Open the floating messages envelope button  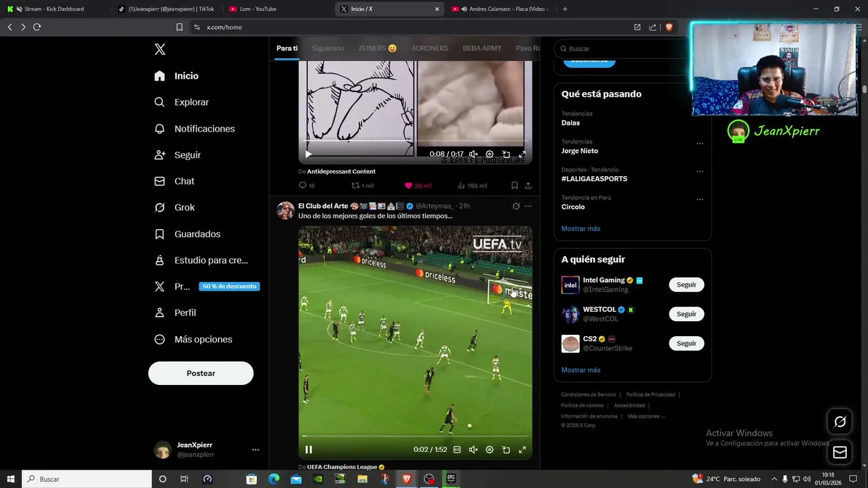point(840,452)
